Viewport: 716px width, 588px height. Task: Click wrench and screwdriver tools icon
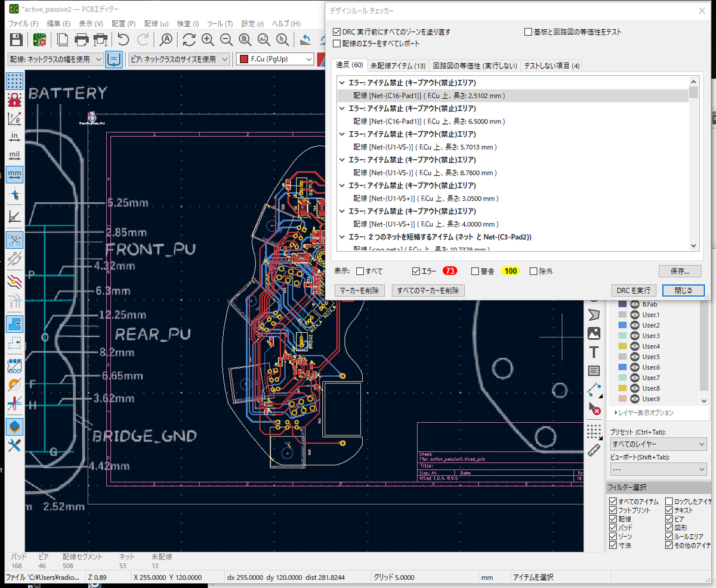tap(14, 445)
